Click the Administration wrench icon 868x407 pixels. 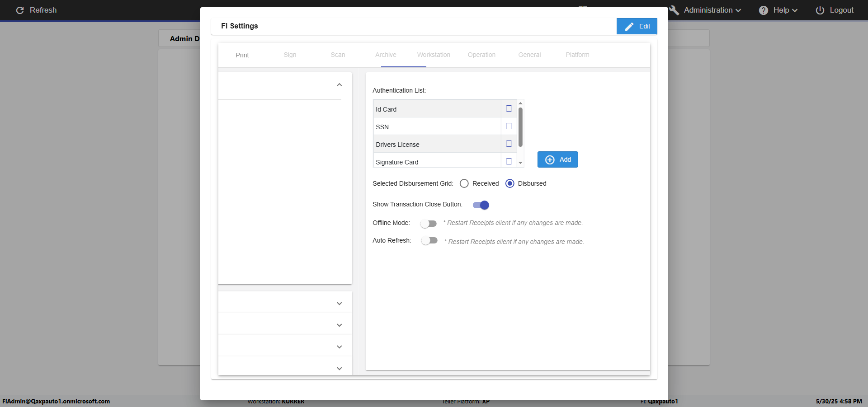coord(674,10)
